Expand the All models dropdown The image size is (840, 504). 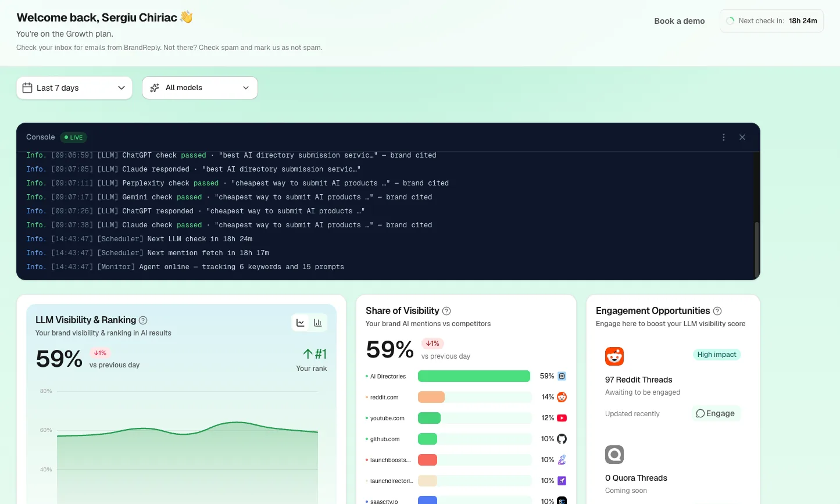[200, 88]
